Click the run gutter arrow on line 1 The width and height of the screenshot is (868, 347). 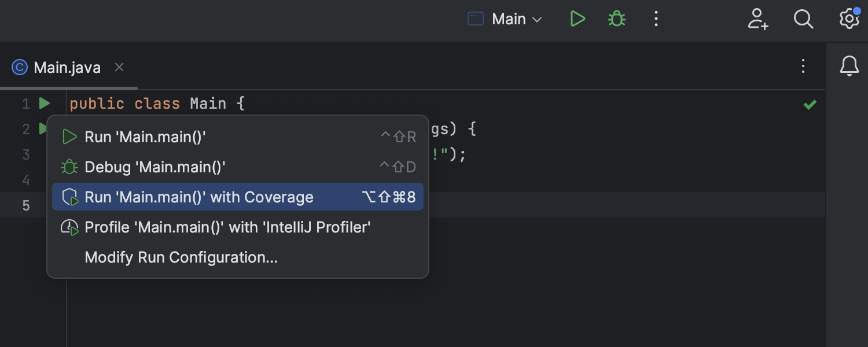[44, 104]
